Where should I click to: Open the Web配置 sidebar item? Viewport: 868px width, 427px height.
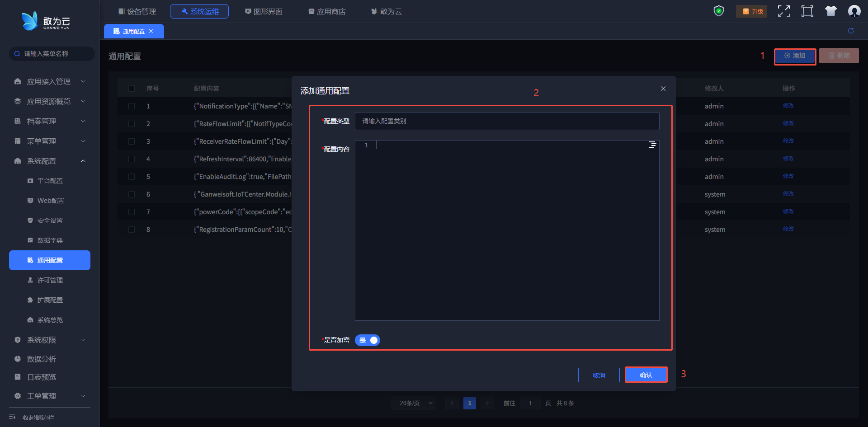[x=50, y=201]
